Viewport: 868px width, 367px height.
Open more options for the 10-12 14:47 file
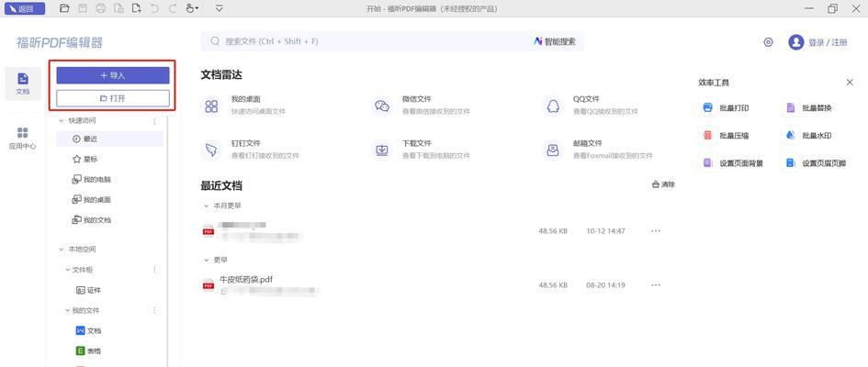656,231
